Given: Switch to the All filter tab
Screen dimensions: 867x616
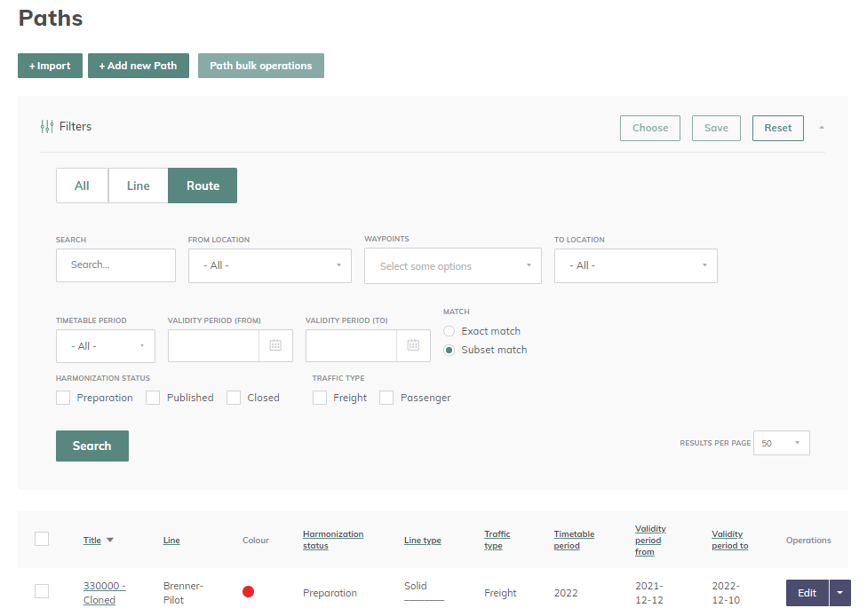Looking at the screenshot, I should (82, 186).
